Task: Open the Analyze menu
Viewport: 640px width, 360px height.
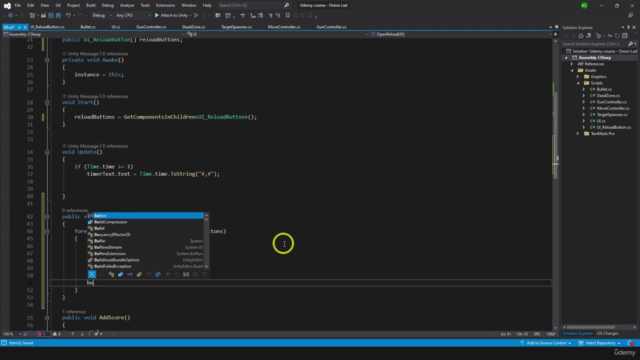Action: tap(127, 5)
